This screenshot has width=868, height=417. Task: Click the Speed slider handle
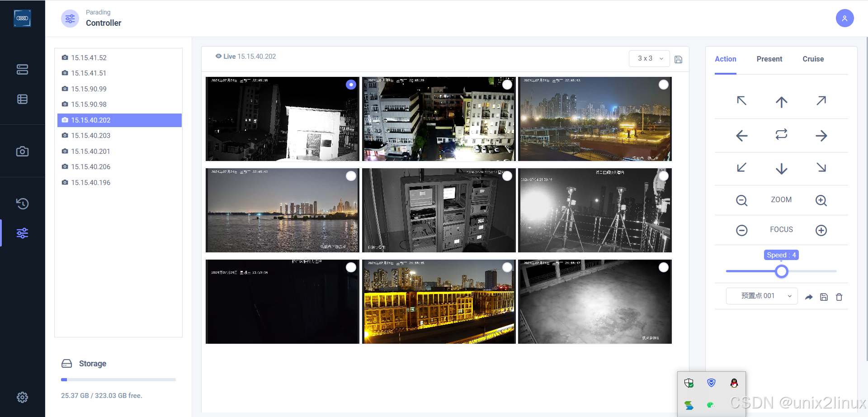(781, 271)
